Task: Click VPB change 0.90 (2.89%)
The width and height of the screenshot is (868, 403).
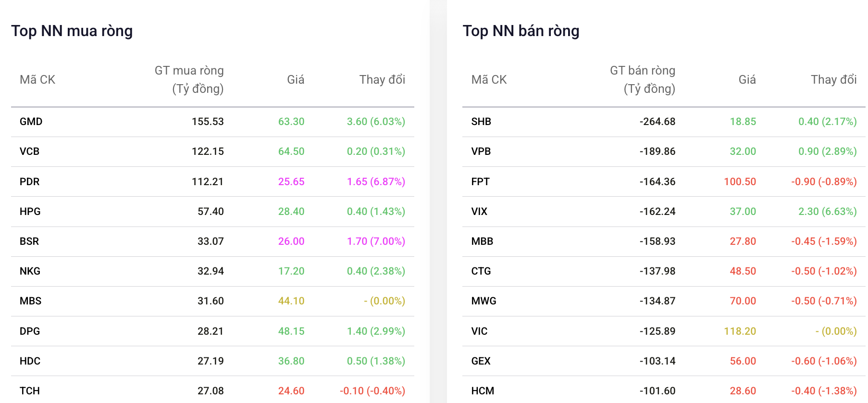Action: 828,151
